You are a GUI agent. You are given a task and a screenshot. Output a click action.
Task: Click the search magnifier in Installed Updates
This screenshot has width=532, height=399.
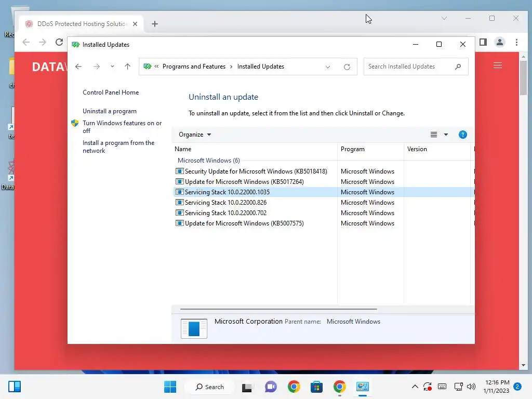[x=458, y=66]
